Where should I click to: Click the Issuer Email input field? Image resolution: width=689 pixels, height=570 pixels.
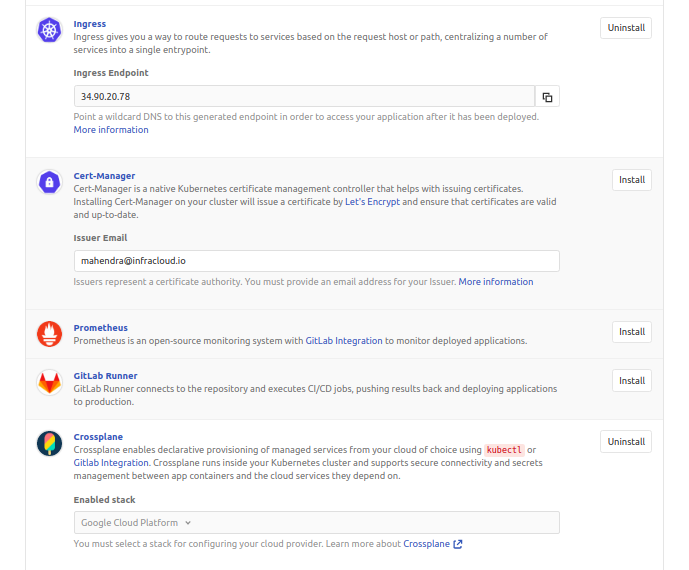tap(316, 261)
